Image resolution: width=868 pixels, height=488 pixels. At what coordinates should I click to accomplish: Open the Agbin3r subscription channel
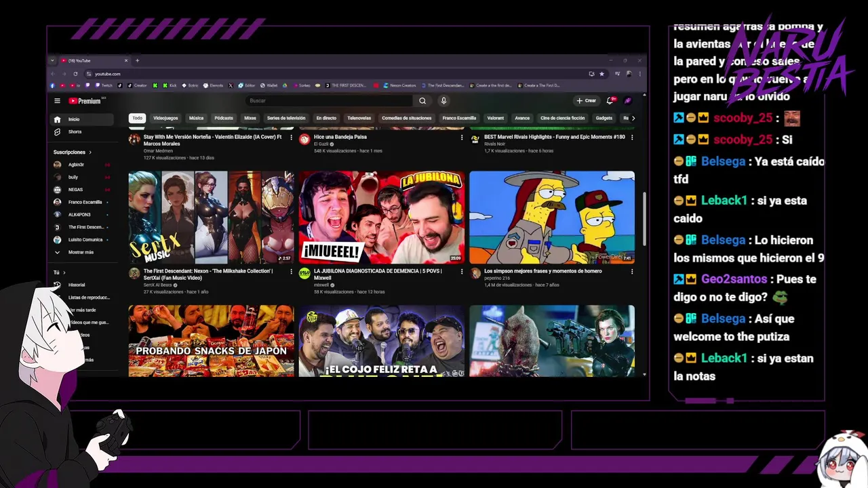coord(81,165)
